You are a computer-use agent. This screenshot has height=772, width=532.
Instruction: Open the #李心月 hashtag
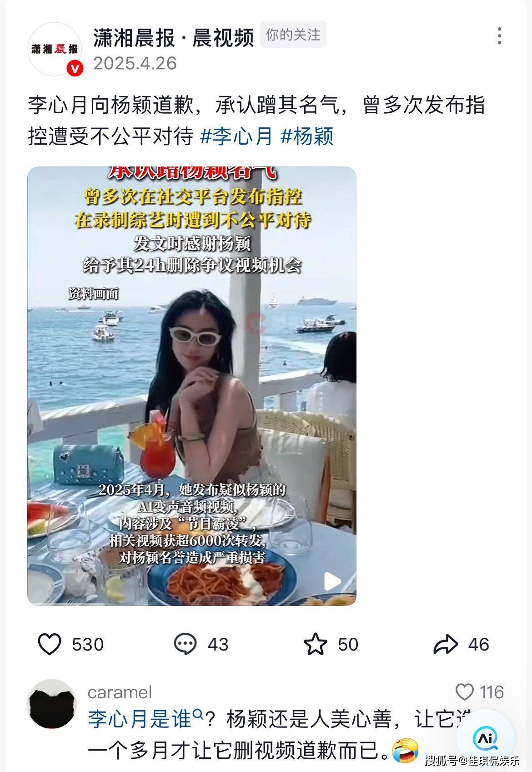click(236, 136)
